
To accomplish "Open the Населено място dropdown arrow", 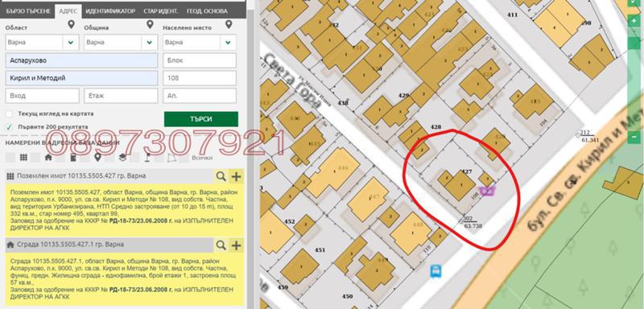I will coord(228,43).
